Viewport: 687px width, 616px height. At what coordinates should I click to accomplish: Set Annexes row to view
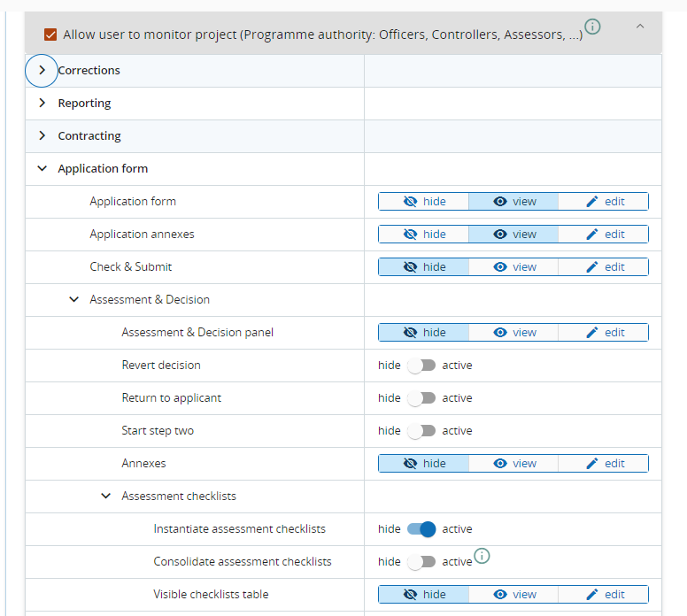(513, 464)
